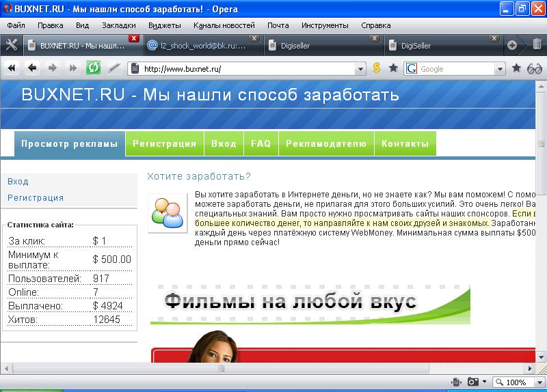Open the Правка menu

point(51,25)
